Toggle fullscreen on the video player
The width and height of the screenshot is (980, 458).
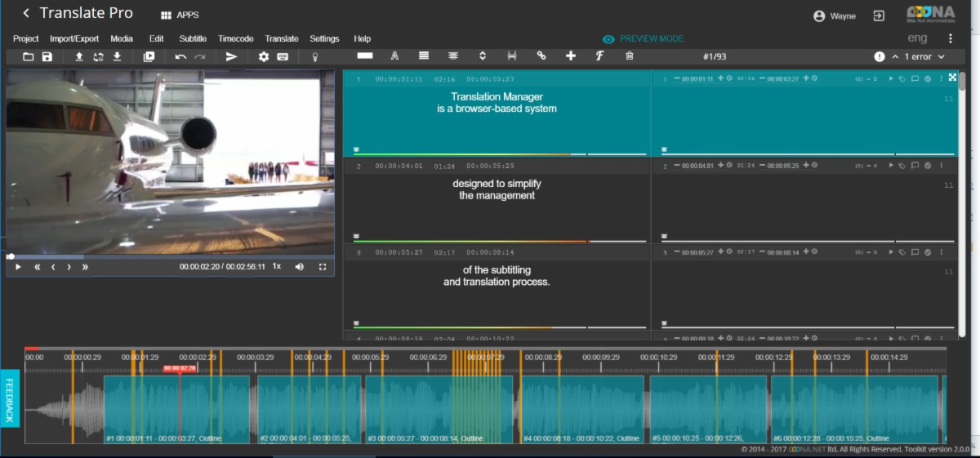[323, 266]
